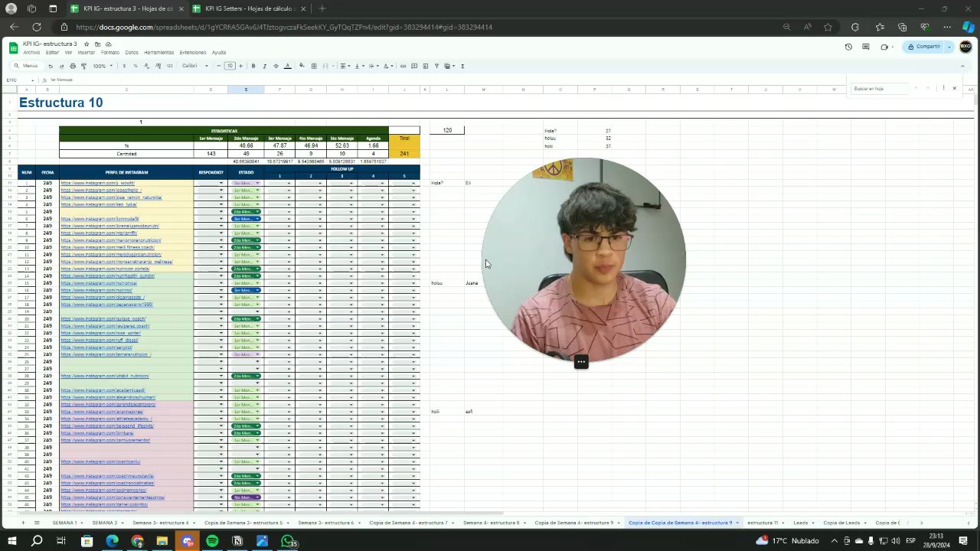Click the Buscar en hoja search field
This screenshot has width=980, height=551.
pyautogui.click(x=879, y=89)
